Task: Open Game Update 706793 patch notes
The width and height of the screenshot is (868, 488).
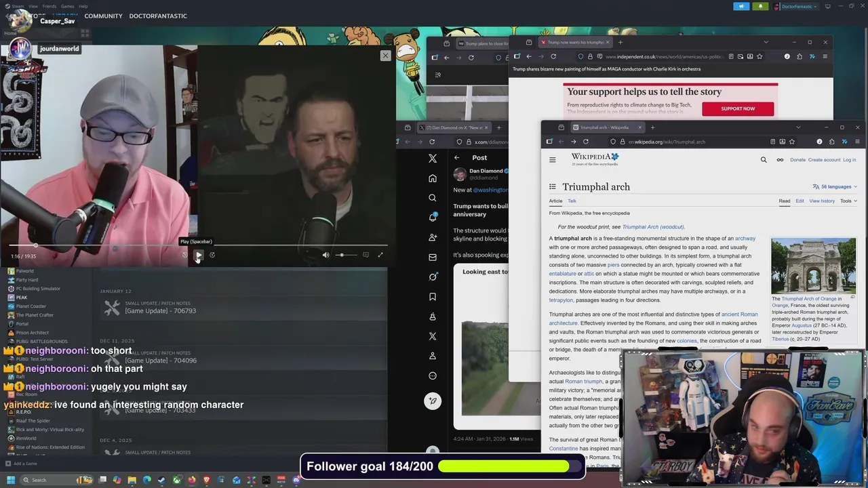Action: click(160, 310)
